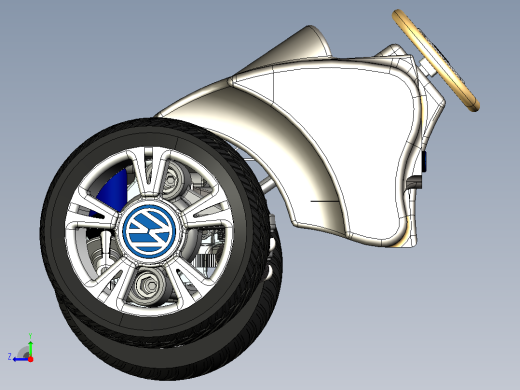Select the blue VW logo hub cap
The width and height of the screenshot is (520, 390).
click(149, 232)
